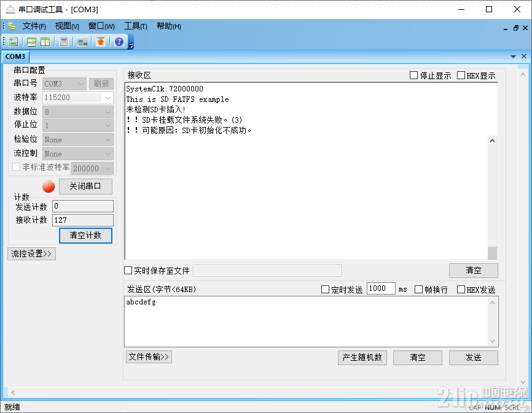Clear the receive area with 清空 button
The width and height of the screenshot is (532, 413).
tap(474, 271)
